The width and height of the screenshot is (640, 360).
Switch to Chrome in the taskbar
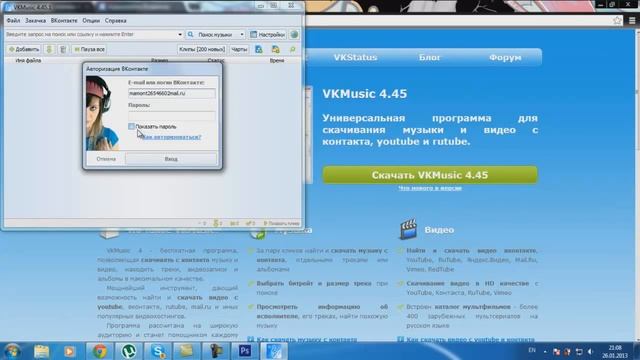[100, 351]
